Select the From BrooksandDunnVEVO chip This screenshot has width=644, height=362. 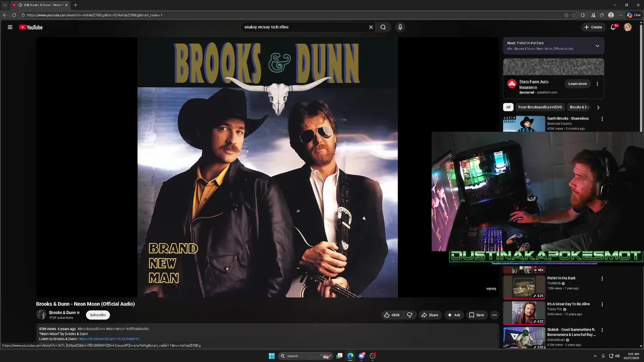pyautogui.click(x=540, y=107)
